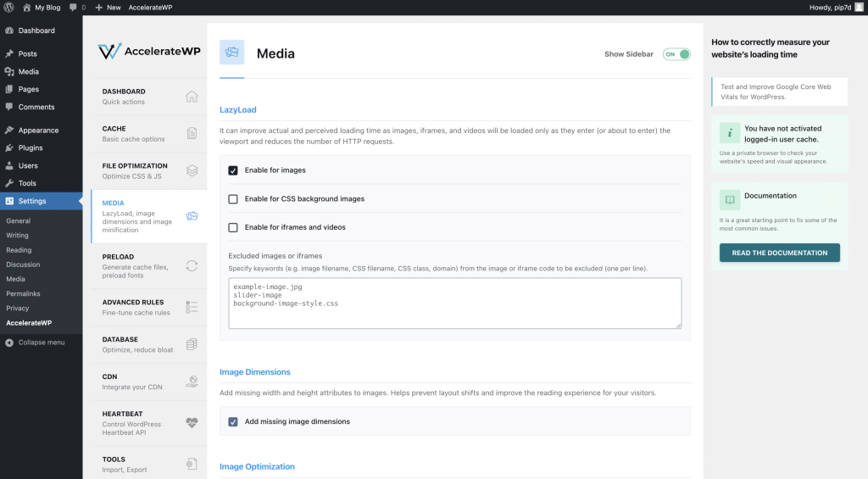Click the Plugins icon in the sidebar
The width and height of the screenshot is (868, 479).
(9, 148)
